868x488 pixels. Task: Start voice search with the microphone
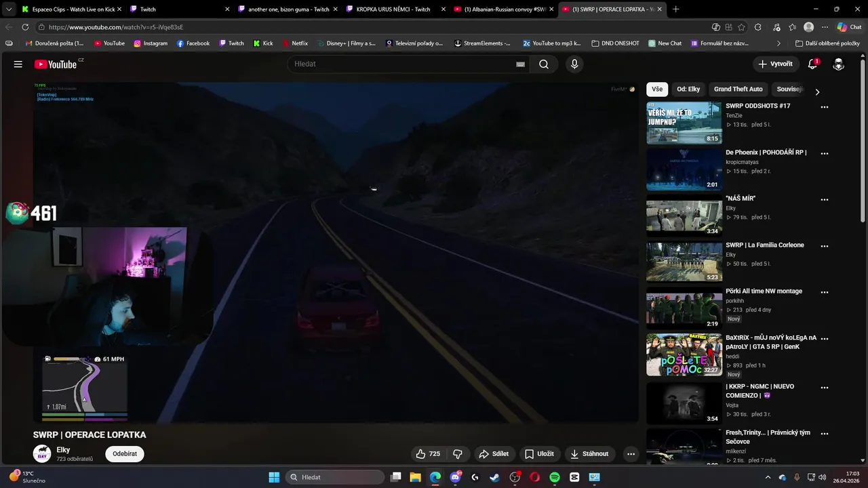(x=574, y=64)
